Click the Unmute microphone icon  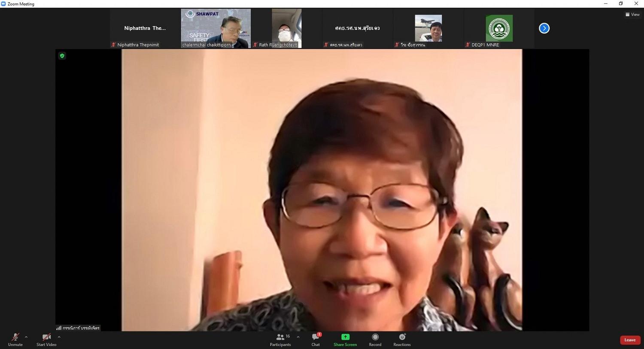[x=15, y=337]
